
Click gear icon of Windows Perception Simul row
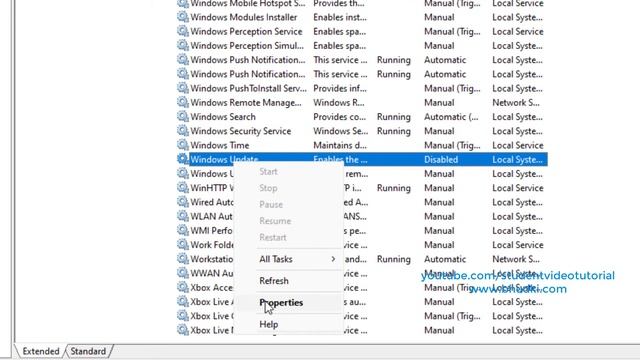[x=182, y=45]
